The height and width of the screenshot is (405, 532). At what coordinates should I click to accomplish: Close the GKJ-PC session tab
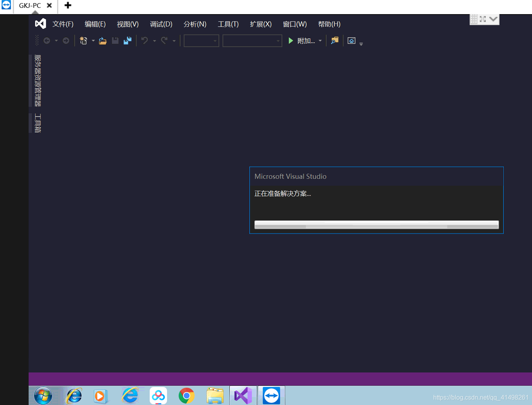pyautogui.click(x=49, y=5)
